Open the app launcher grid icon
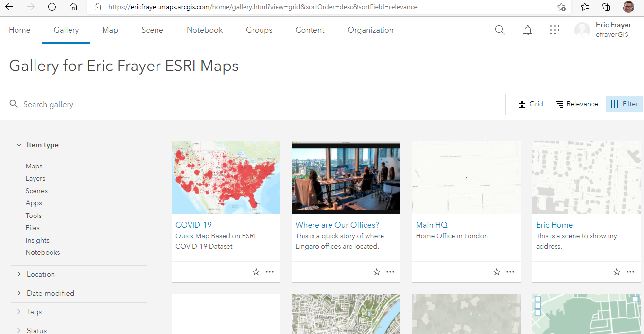 click(555, 31)
